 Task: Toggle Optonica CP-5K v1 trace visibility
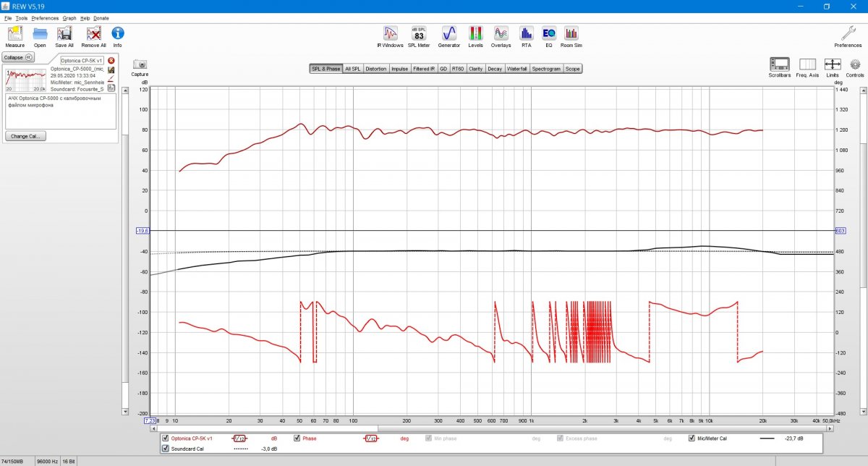click(x=166, y=439)
